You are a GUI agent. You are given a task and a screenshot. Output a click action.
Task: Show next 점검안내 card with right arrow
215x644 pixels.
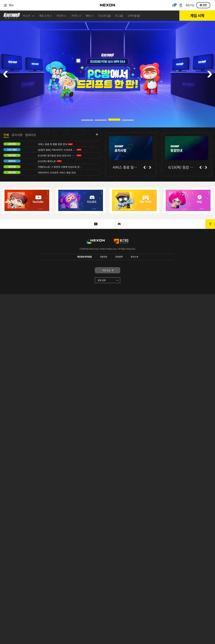coord(206,167)
